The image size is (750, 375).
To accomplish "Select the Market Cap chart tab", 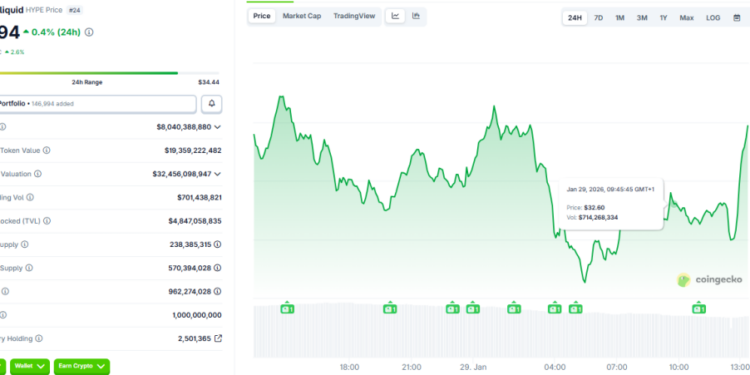I will (302, 16).
